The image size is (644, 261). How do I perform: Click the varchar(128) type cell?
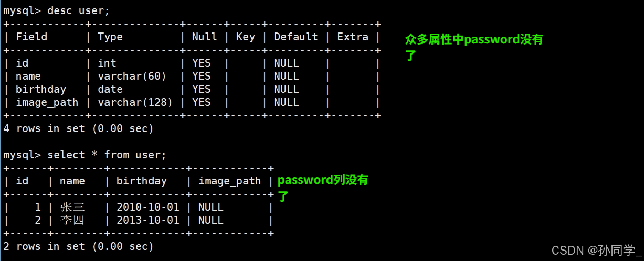click(135, 102)
